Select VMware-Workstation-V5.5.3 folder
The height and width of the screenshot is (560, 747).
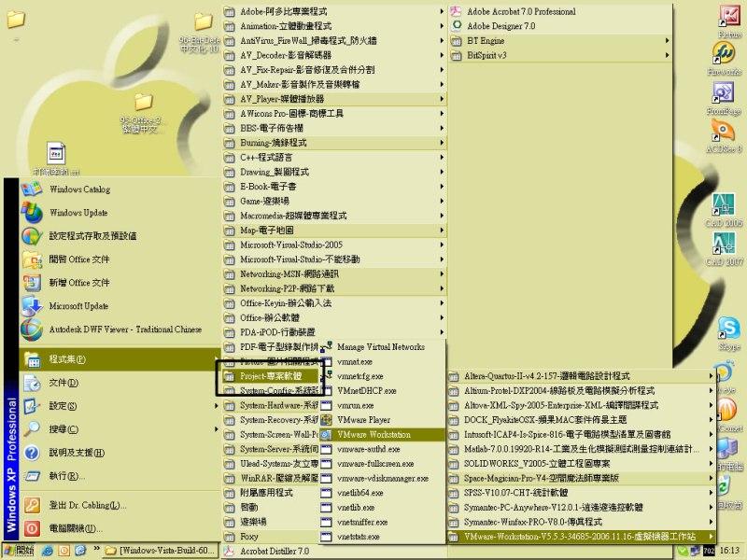pyautogui.click(x=581, y=537)
